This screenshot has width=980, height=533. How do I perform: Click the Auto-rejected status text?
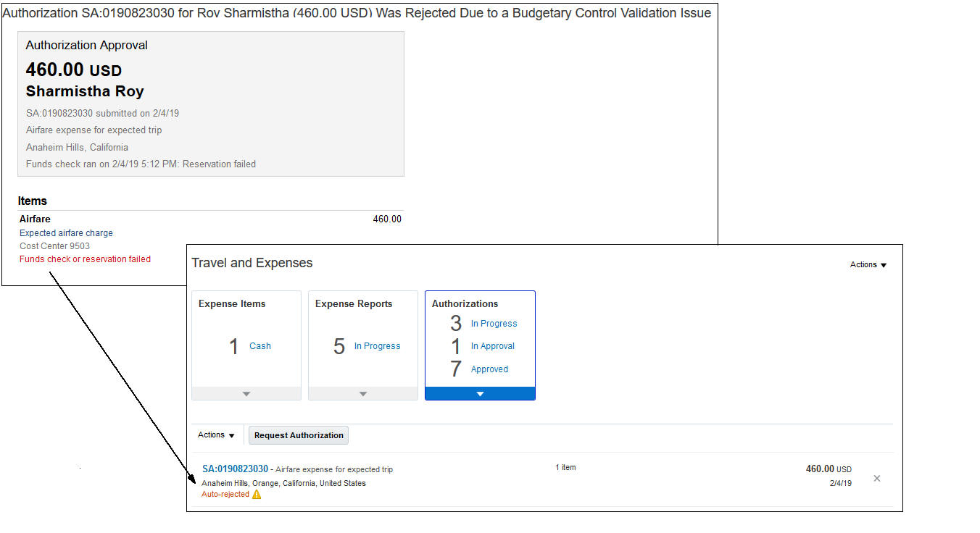(225, 495)
